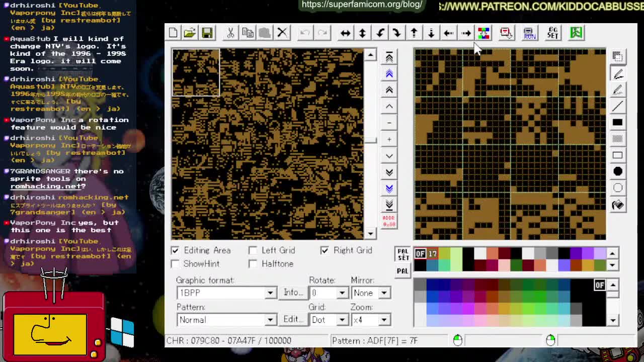This screenshot has height=362, width=644.
Task: Enable the Left Grid checkbox
Action: (253, 250)
